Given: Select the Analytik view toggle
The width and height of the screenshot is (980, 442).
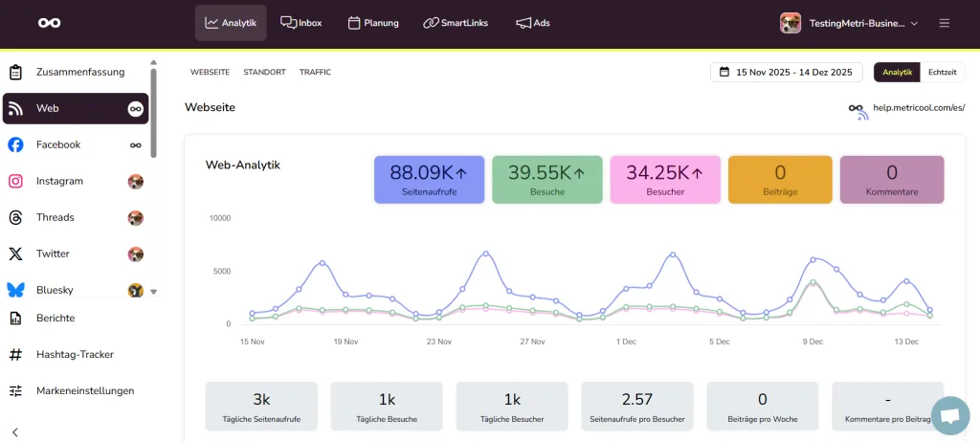Looking at the screenshot, I should pos(897,73).
